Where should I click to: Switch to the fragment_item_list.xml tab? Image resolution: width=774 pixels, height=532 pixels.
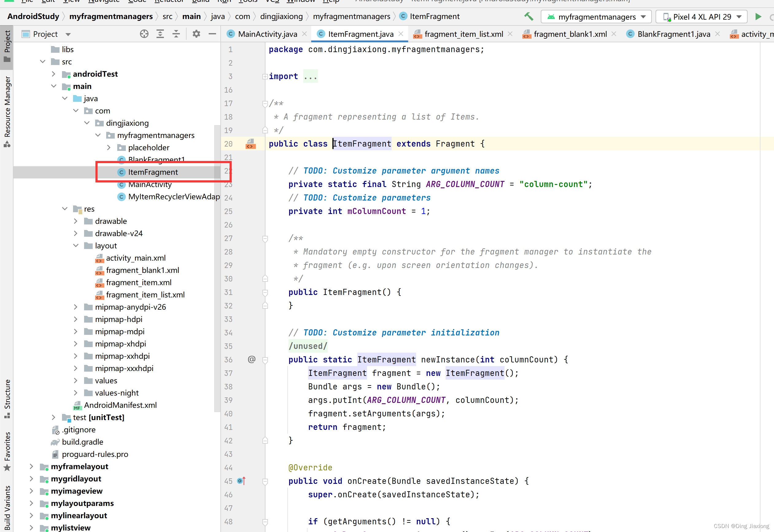point(463,34)
